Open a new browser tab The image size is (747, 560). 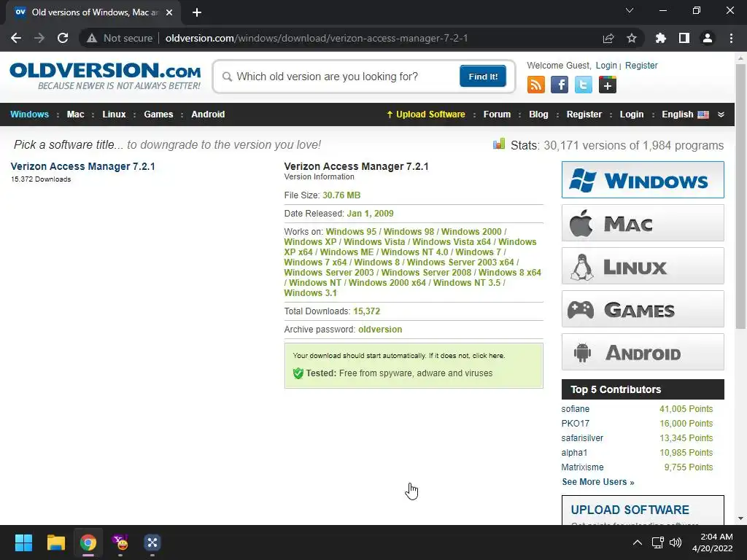coord(197,12)
